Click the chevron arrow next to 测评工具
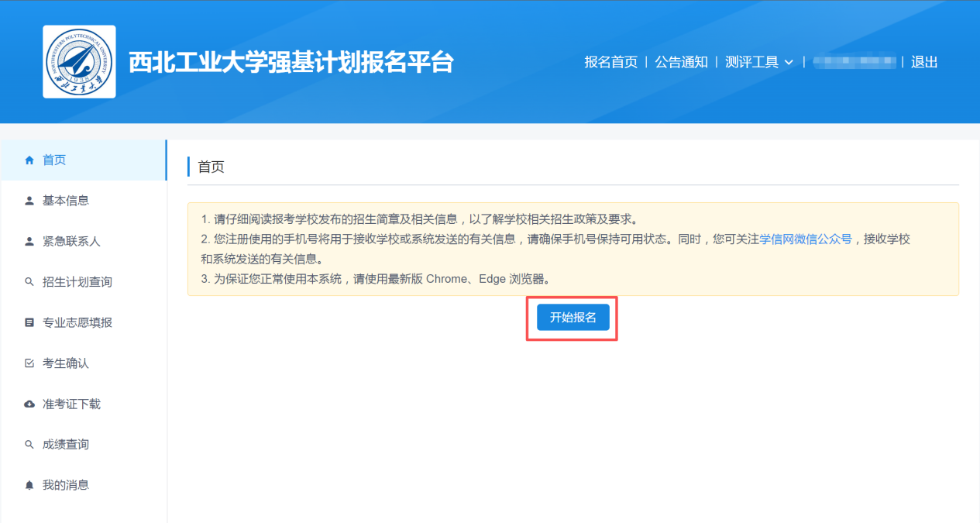980x523 pixels. tap(789, 63)
